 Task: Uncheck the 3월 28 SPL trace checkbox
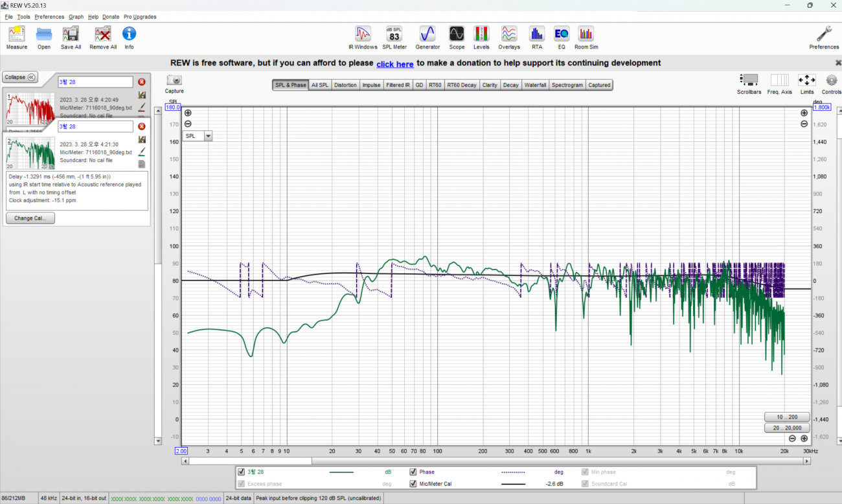242,472
